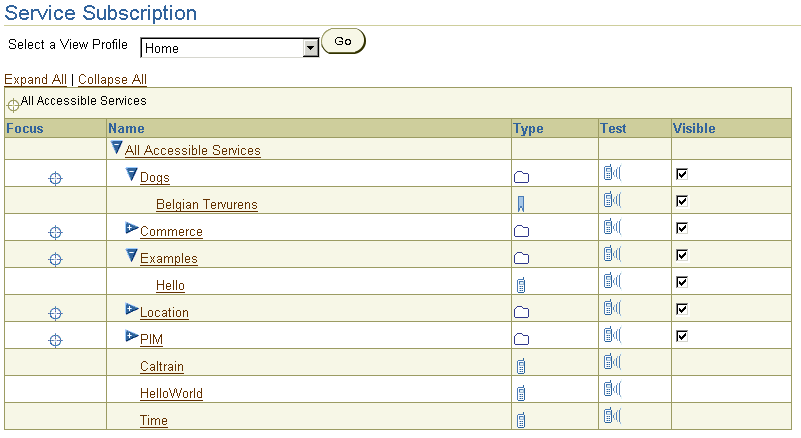The width and height of the screenshot is (801, 438).
Task: Focus on the Location folder
Action: coord(55,313)
